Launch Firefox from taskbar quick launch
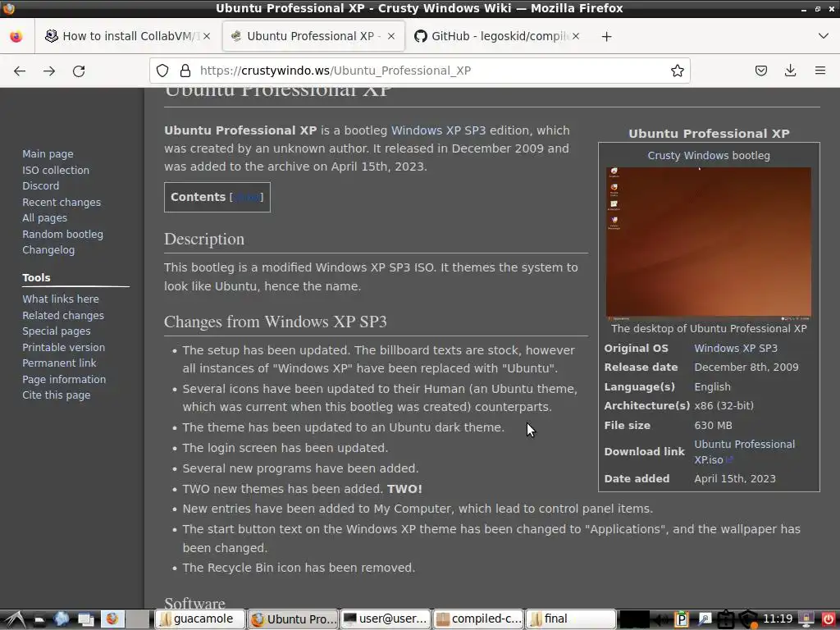 pos(112,619)
